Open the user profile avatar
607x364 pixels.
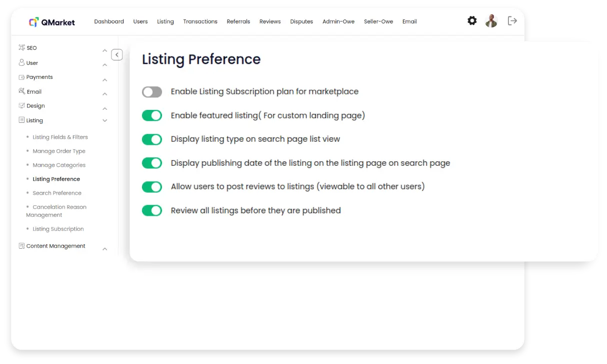[491, 21]
